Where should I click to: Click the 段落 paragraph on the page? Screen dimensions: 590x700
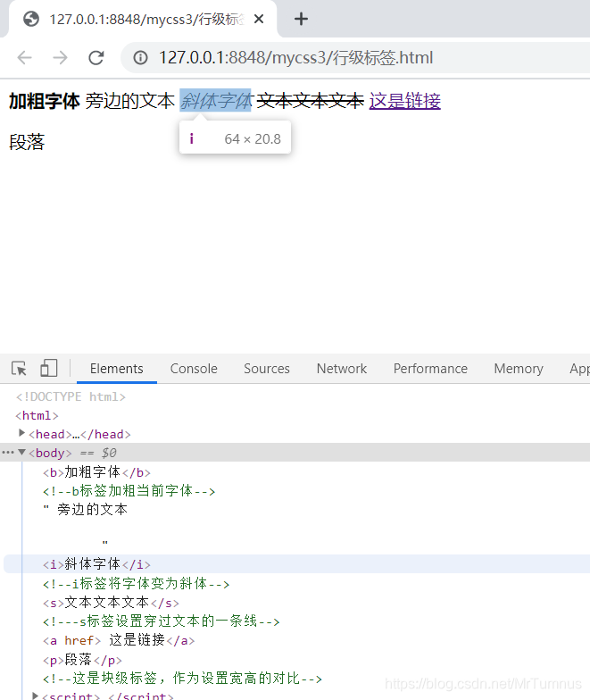(27, 142)
